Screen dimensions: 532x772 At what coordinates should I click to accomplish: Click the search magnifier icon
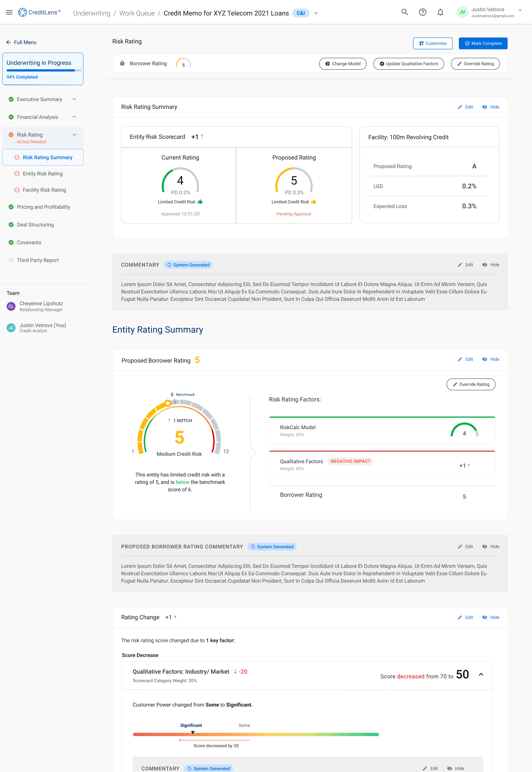(404, 12)
